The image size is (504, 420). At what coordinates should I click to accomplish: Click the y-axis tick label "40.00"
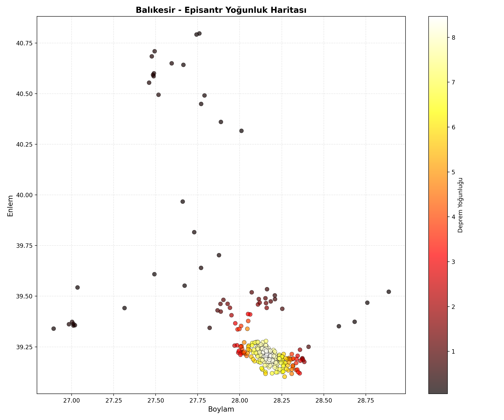click(24, 195)
